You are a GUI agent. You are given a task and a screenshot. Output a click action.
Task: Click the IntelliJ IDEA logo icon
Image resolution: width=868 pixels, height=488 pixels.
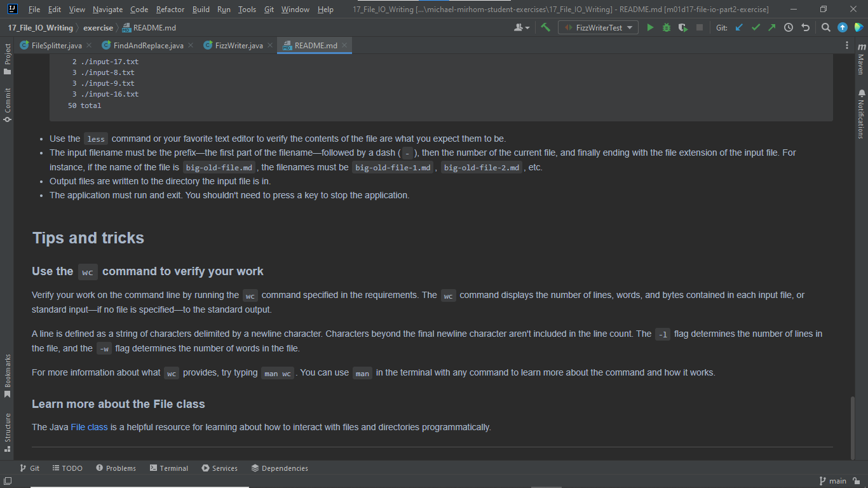click(12, 10)
